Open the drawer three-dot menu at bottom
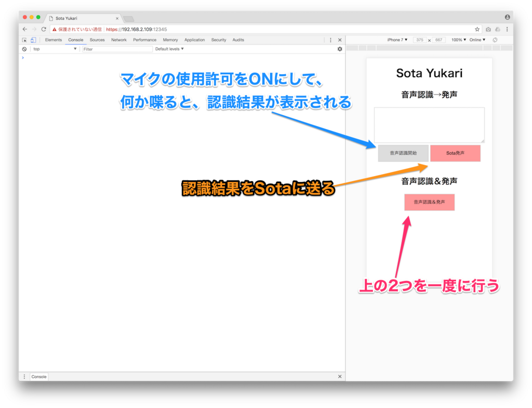The image size is (532, 408). coord(24,376)
